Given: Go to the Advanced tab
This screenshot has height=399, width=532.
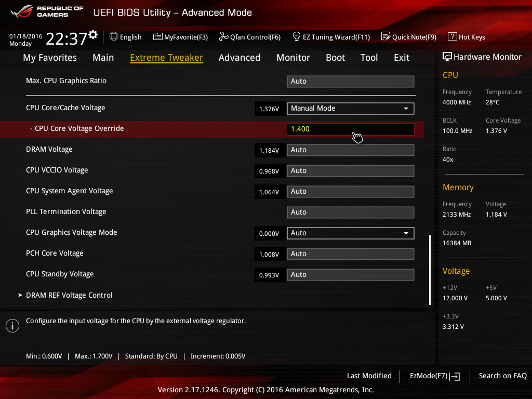Looking at the screenshot, I should pyautogui.click(x=240, y=58).
